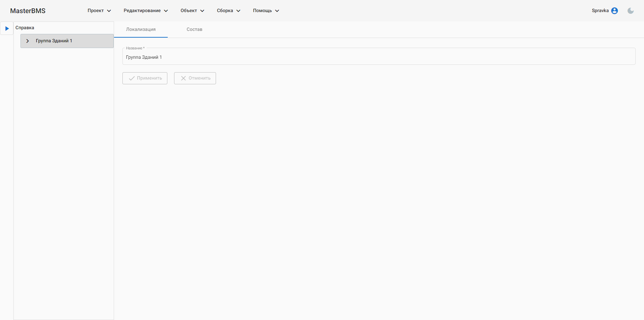Expand the Группа Зданий 1 tree node
The image size is (644, 320).
pos(28,41)
